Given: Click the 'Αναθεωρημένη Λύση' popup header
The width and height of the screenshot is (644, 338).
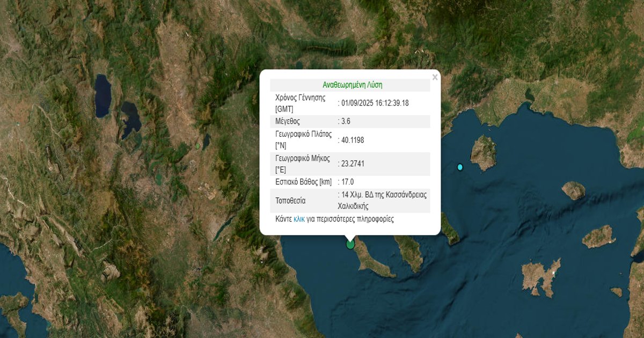Looking at the screenshot, I should 352,85.
